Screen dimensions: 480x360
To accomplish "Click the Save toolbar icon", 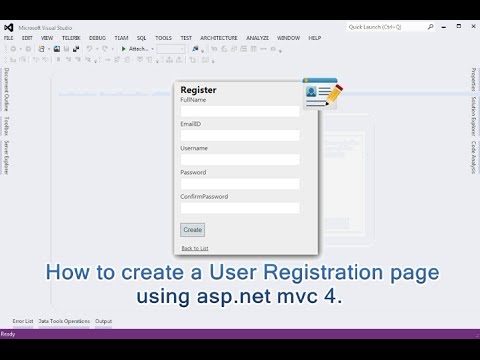I will click(x=67, y=49).
